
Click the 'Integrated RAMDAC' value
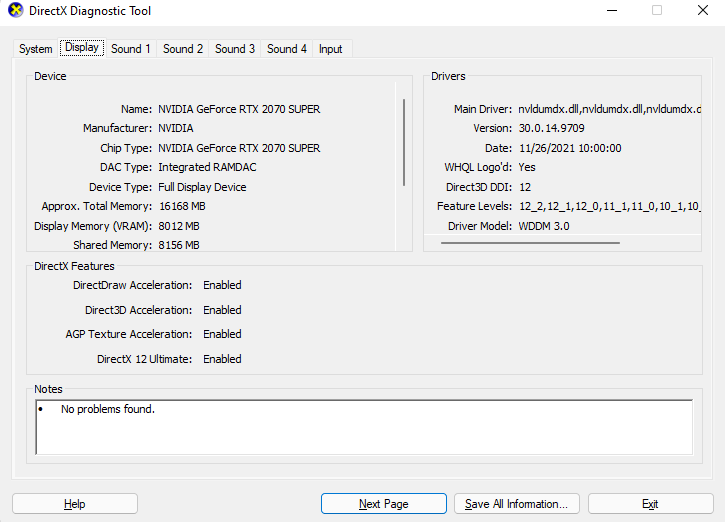(207, 167)
